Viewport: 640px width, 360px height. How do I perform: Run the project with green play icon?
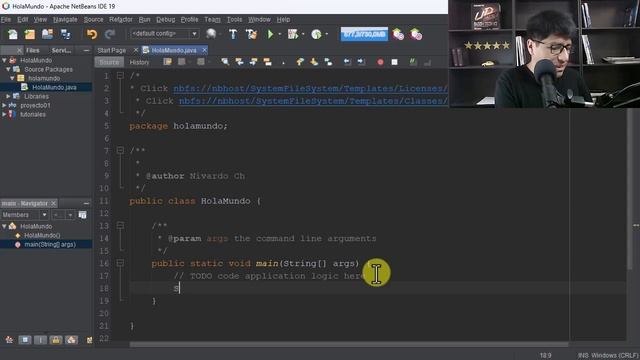click(270, 34)
